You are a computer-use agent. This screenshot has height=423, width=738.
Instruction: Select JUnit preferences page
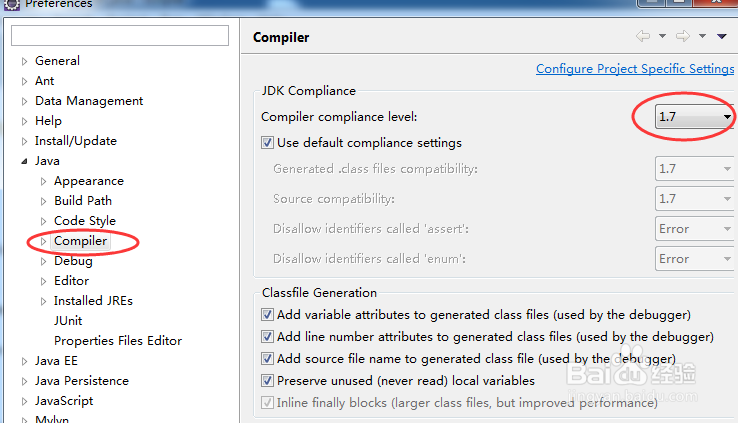(68, 321)
